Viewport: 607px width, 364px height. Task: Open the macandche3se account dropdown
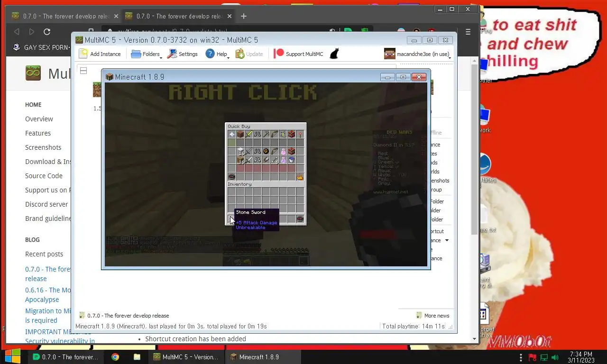[x=417, y=54]
